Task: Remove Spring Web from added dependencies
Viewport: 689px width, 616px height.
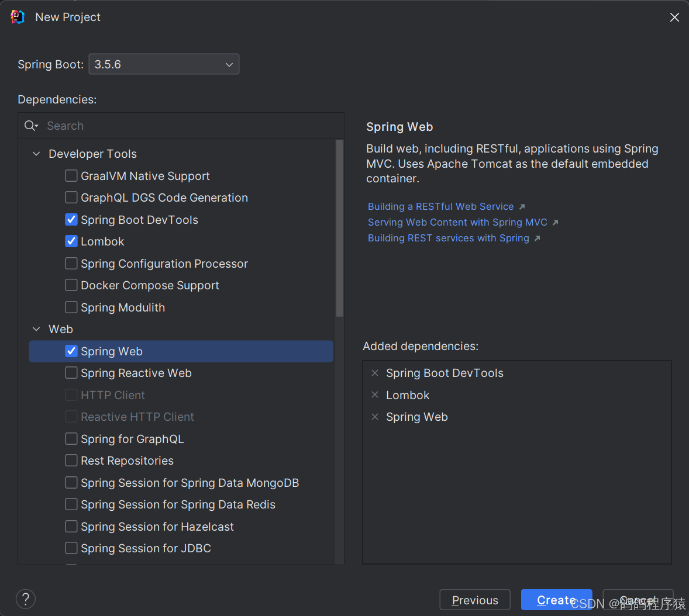Action: (375, 417)
